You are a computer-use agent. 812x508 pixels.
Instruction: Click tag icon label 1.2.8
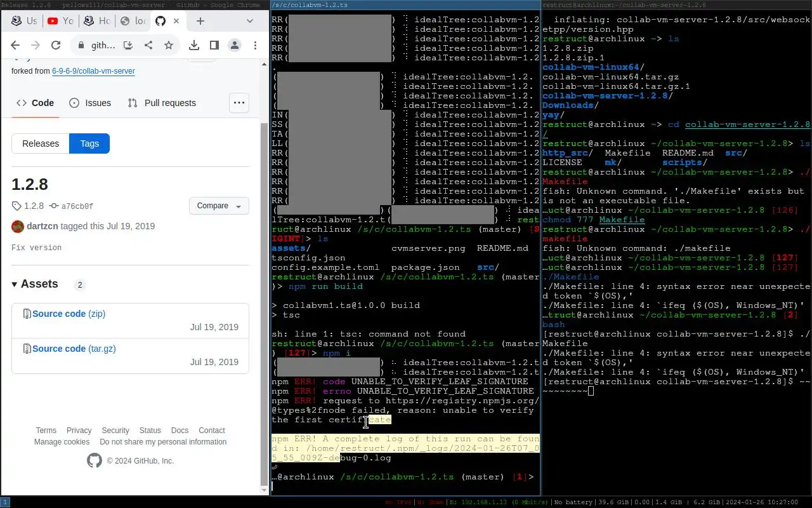tap(28, 206)
